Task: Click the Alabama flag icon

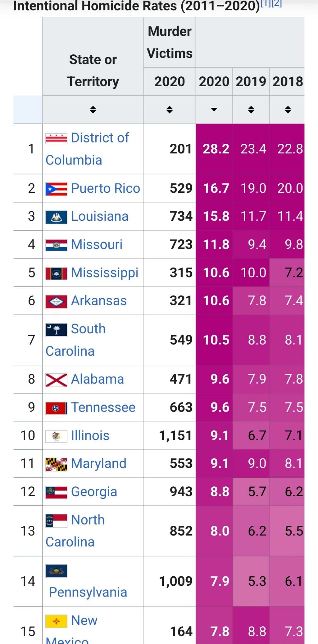Action: click(x=56, y=380)
